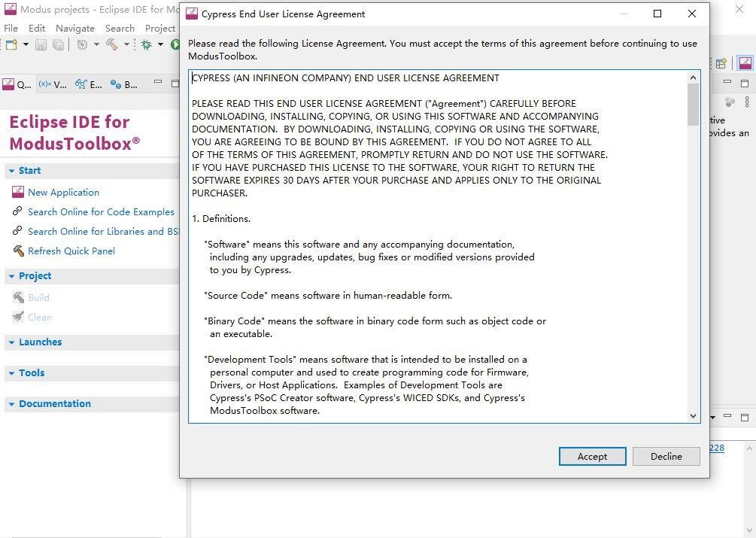Close the Eclipse IDE main window
This screenshot has height=538, width=756.
pos(739,9)
